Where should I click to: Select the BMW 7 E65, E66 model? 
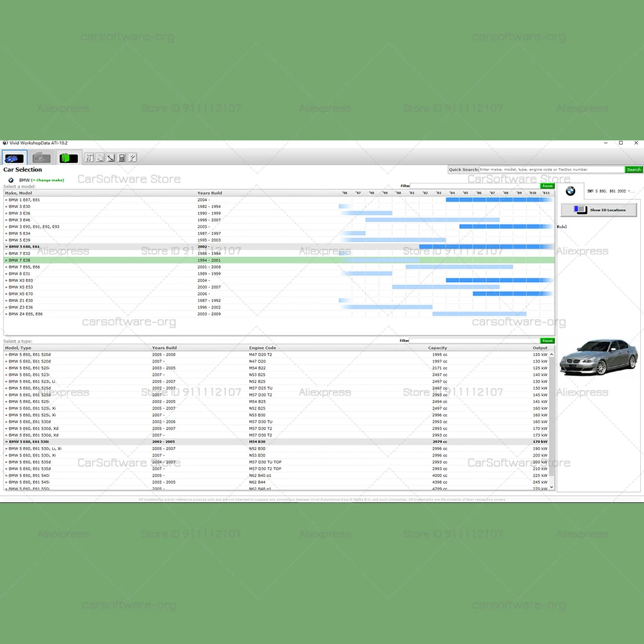[x=279, y=267]
